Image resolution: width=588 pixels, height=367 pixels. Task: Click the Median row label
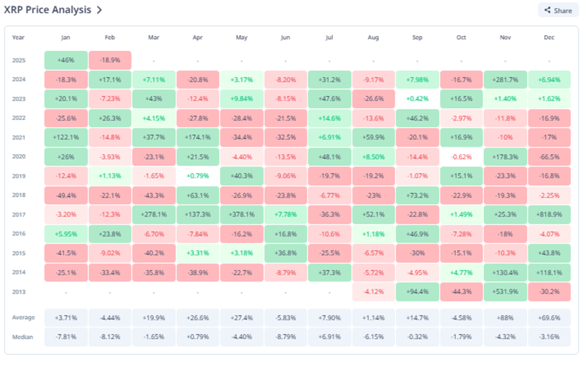[x=22, y=337]
